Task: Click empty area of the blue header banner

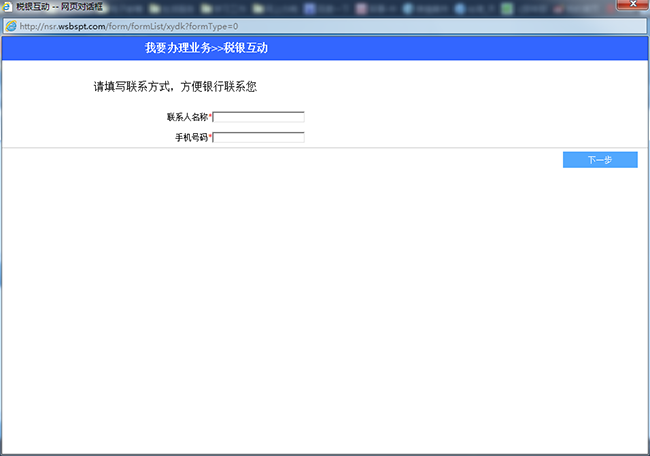Action: (450, 48)
